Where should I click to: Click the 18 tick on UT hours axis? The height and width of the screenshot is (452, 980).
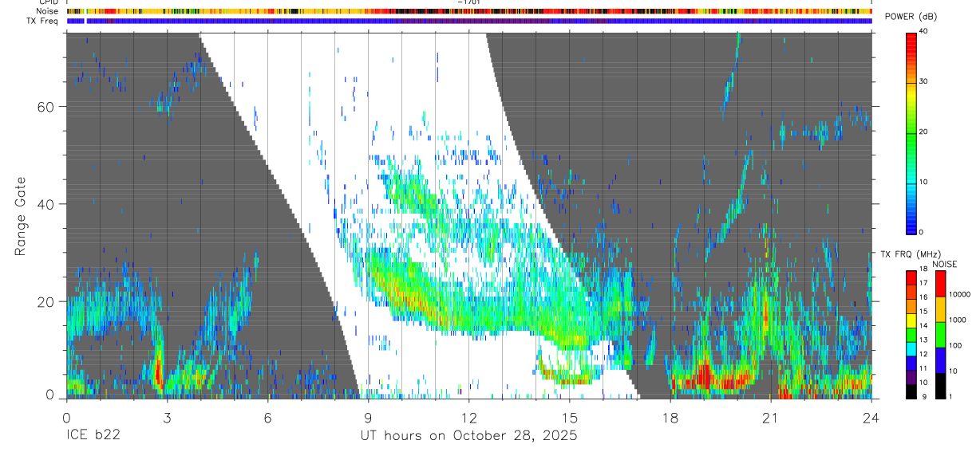pos(670,418)
